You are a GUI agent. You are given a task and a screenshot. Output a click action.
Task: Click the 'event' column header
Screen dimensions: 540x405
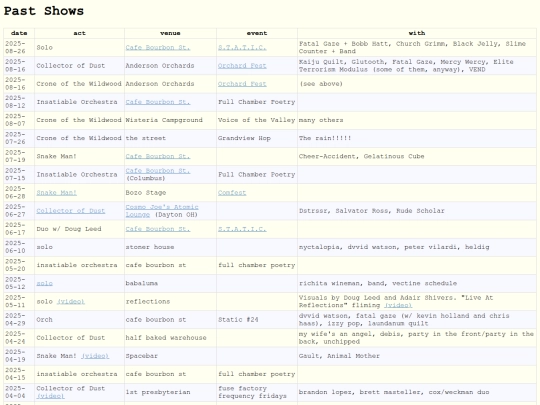pyautogui.click(x=257, y=33)
